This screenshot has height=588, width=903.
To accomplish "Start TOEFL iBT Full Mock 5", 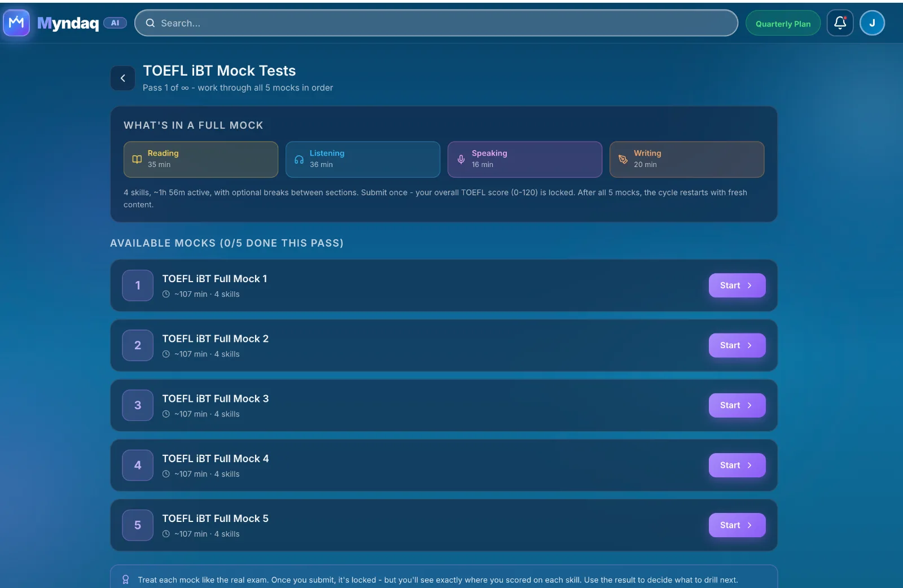I will click(737, 525).
